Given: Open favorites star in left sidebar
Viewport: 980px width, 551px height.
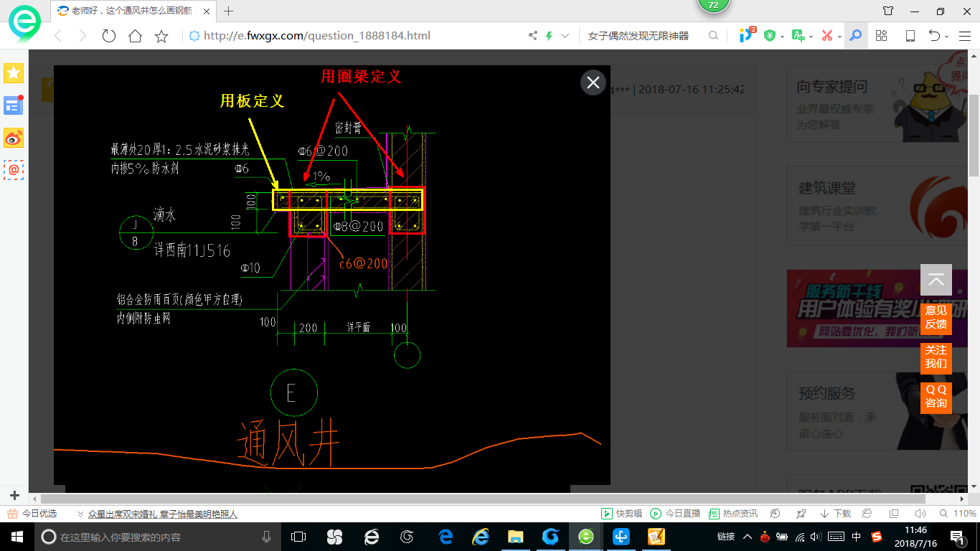Looking at the screenshot, I should (x=14, y=72).
